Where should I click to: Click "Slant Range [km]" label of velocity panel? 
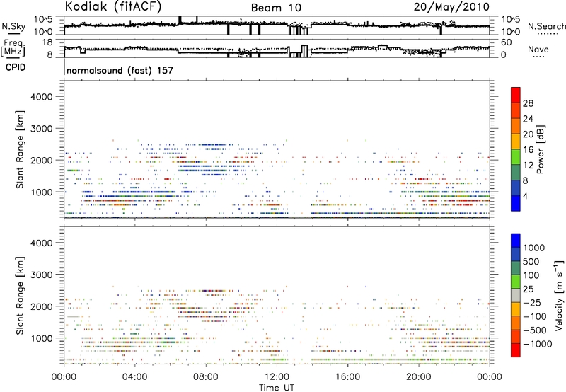[20, 295]
